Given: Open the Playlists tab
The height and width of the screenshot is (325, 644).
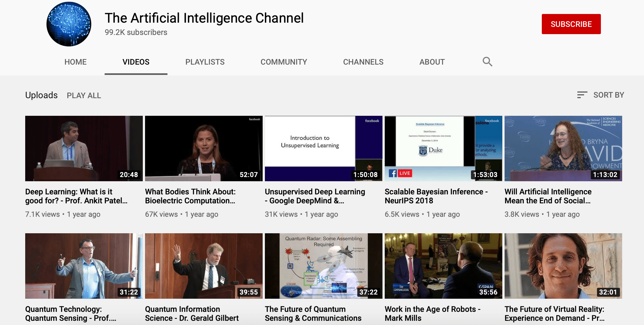Looking at the screenshot, I should point(205,62).
